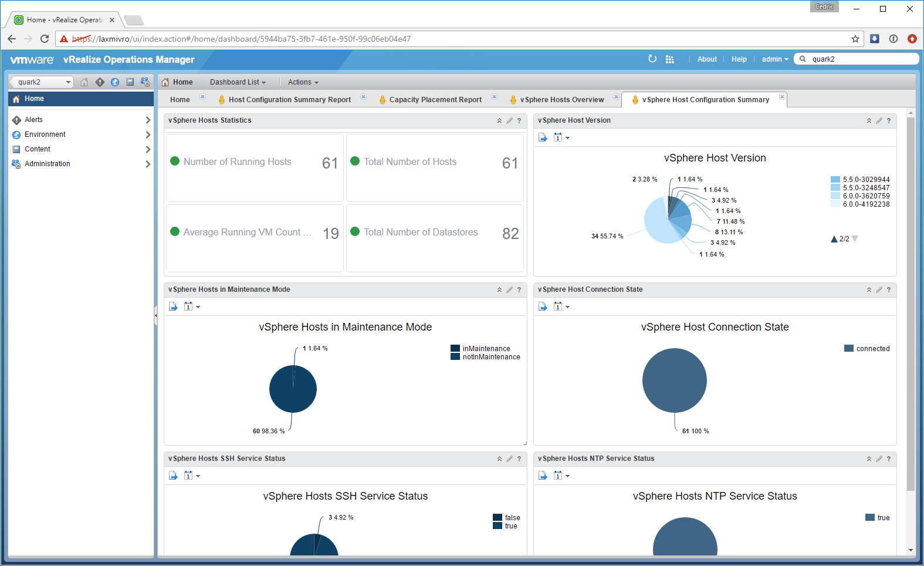Open the apps grid icon in header
The image size is (924, 566).
pyautogui.click(x=670, y=59)
